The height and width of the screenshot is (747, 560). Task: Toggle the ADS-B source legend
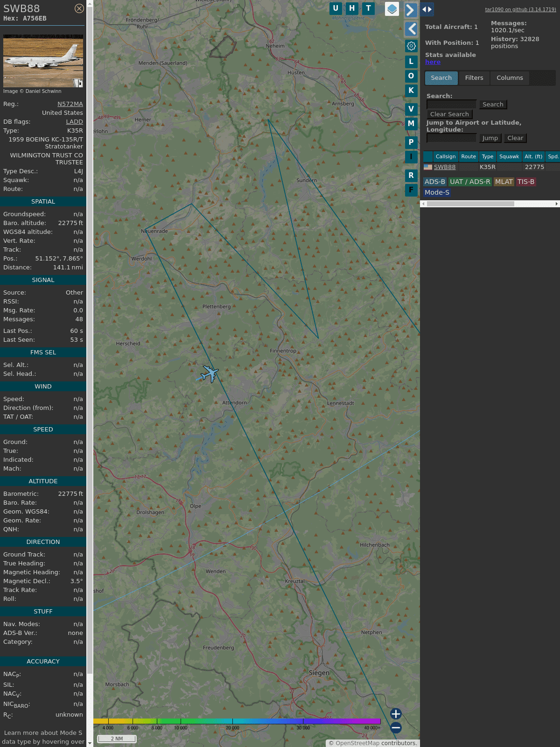coord(435,182)
